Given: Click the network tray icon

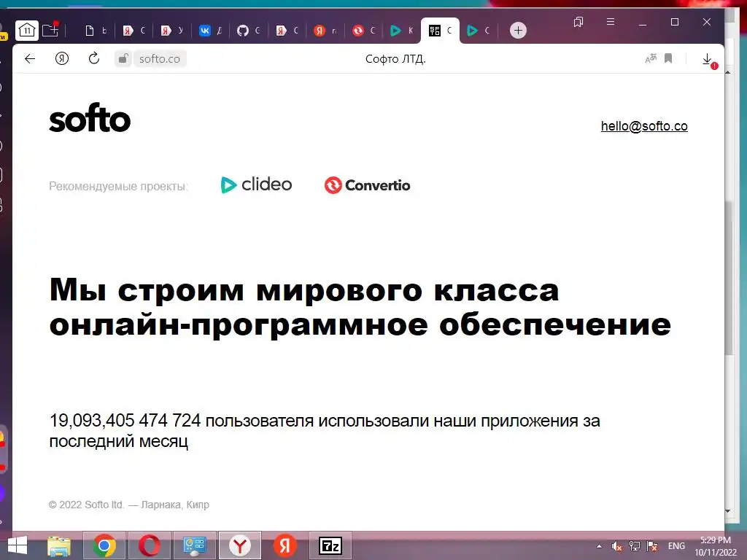Looking at the screenshot, I should (x=634, y=546).
